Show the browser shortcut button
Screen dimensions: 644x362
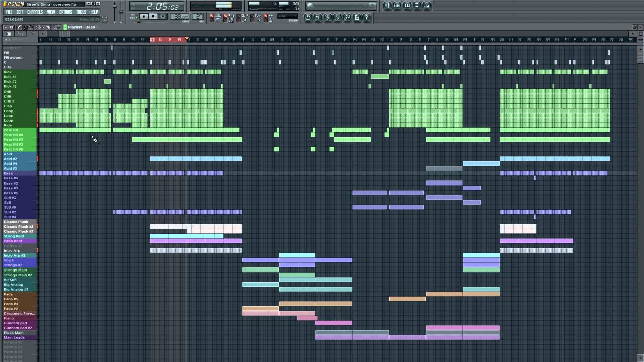point(417,5)
